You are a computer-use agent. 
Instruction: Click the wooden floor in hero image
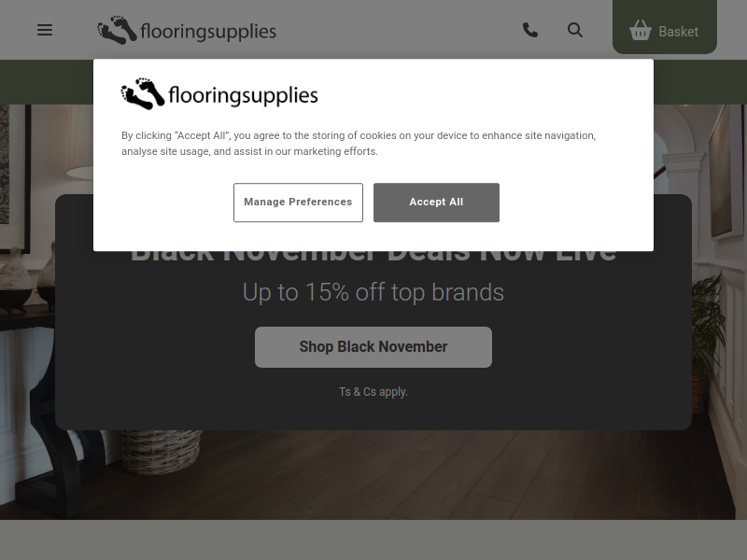429,476
